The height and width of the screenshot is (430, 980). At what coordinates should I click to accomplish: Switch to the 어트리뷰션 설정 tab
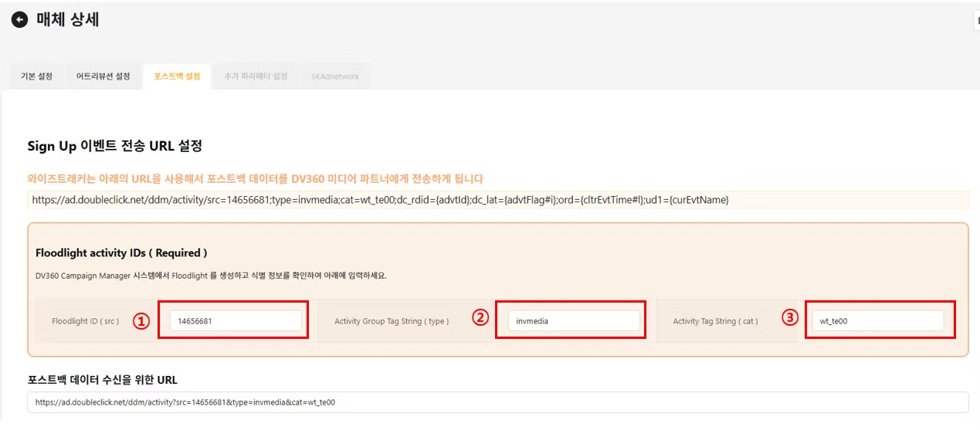click(103, 76)
